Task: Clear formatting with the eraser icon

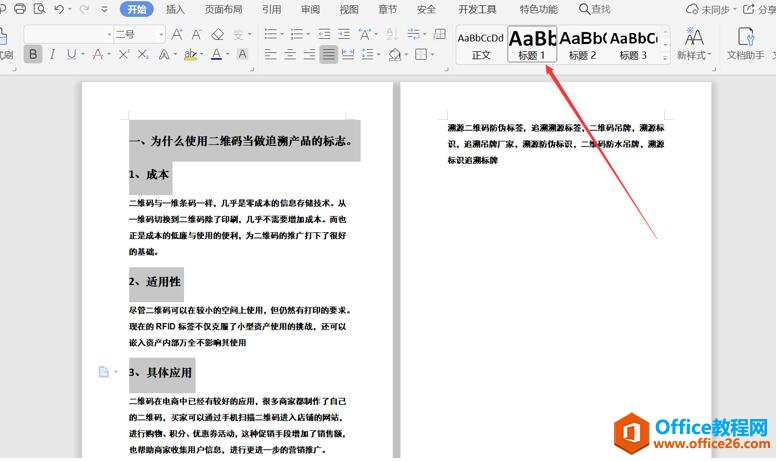Action: coord(218,34)
